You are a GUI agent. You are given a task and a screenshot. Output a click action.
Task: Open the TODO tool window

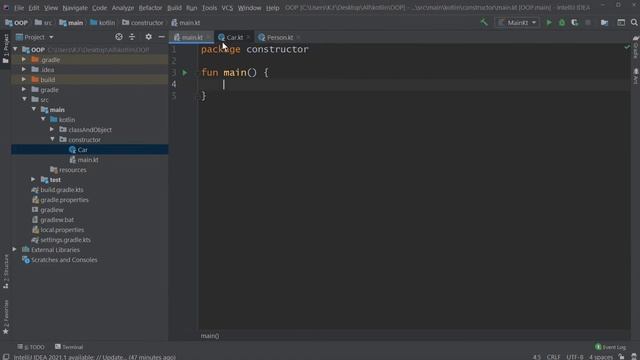pyautogui.click(x=31, y=347)
